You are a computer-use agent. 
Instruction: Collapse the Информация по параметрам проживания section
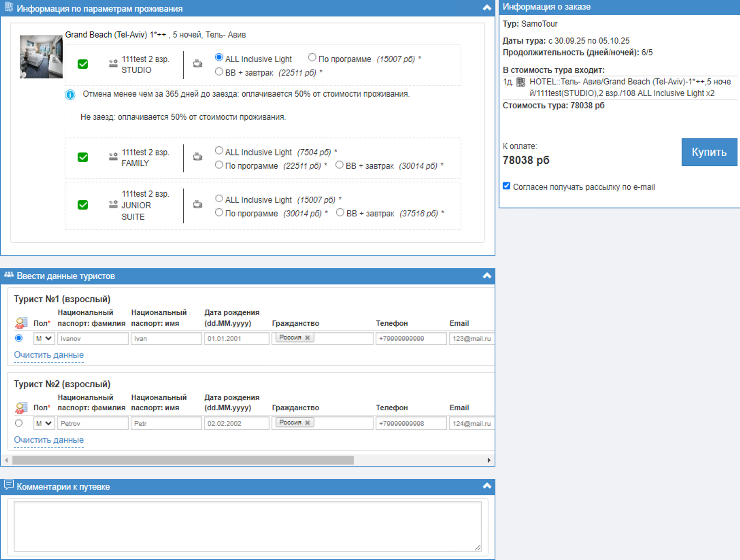coord(487,8)
